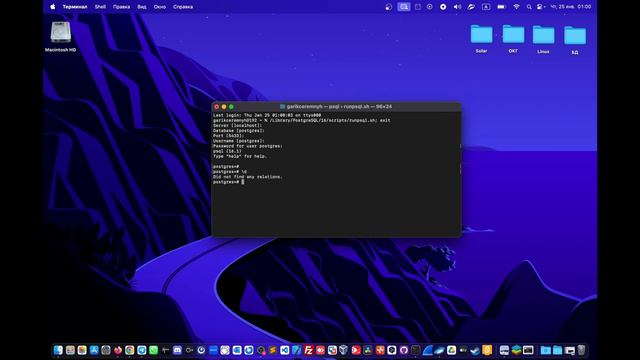Open keyboard input source menu
The image size is (640, 360).
(486, 7)
